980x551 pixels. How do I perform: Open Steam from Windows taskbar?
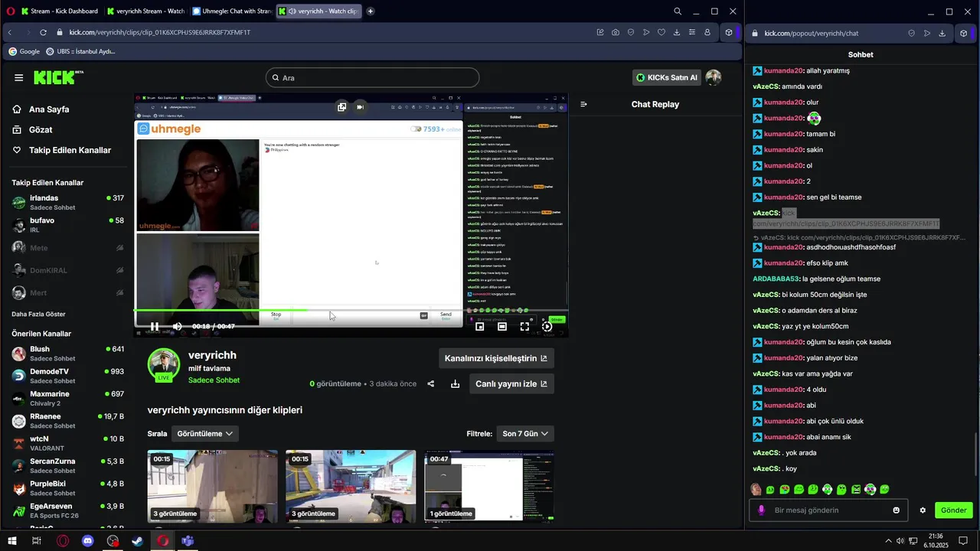pos(138,541)
